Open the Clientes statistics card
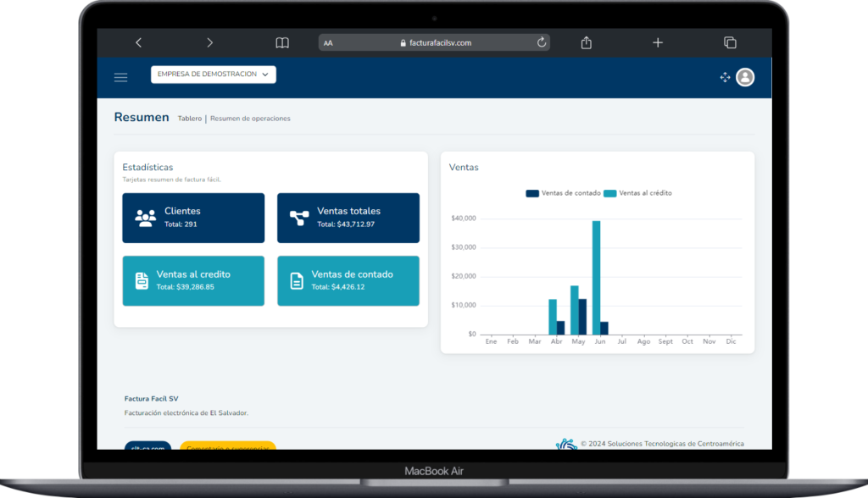Image resolution: width=868 pixels, height=498 pixels. point(193,218)
